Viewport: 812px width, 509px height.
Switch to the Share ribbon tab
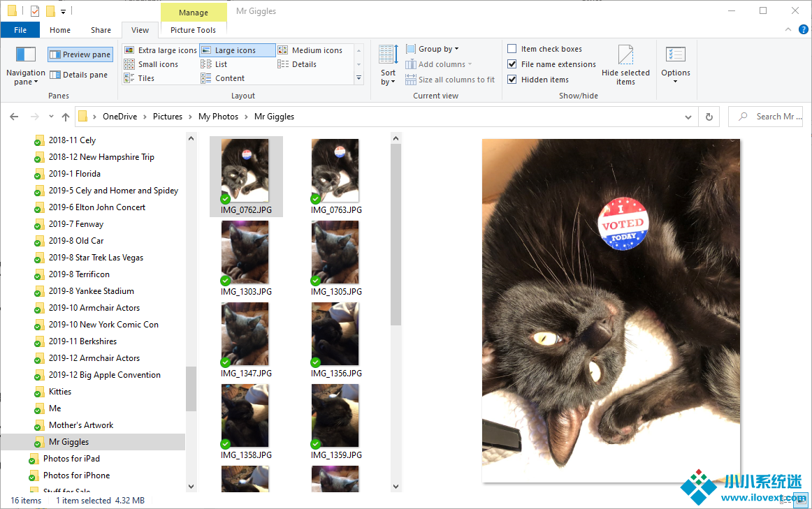pyautogui.click(x=101, y=30)
